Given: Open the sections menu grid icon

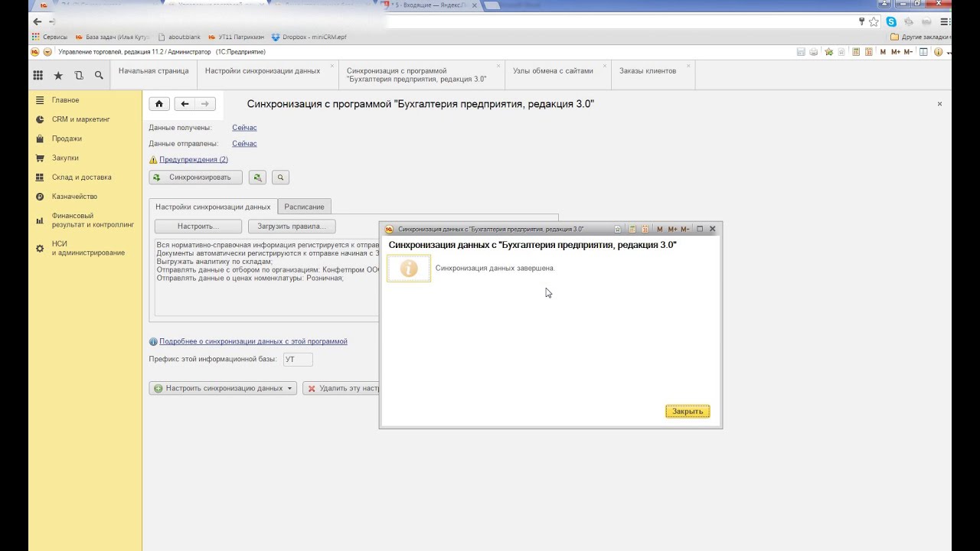Looking at the screenshot, I should 38,76.
